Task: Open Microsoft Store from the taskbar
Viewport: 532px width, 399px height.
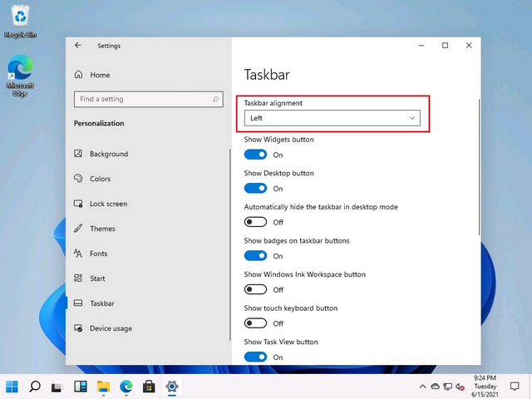Action: click(149, 387)
